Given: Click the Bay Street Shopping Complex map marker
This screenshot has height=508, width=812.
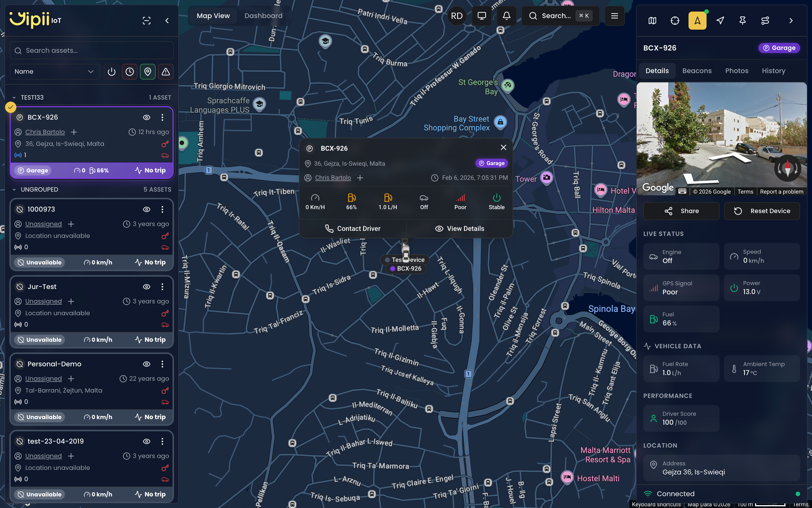Looking at the screenshot, I should pyautogui.click(x=500, y=122).
